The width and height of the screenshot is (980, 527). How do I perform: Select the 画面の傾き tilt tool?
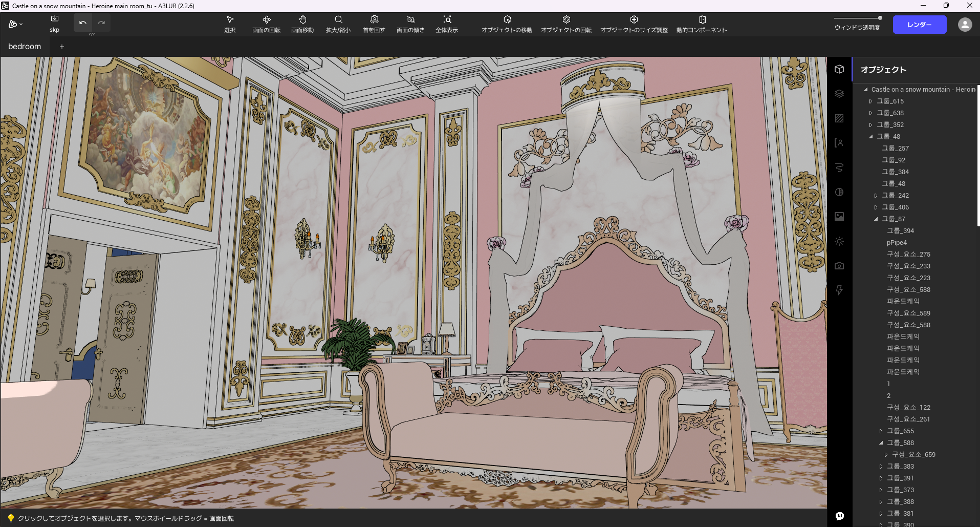click(x=410, y=24)
